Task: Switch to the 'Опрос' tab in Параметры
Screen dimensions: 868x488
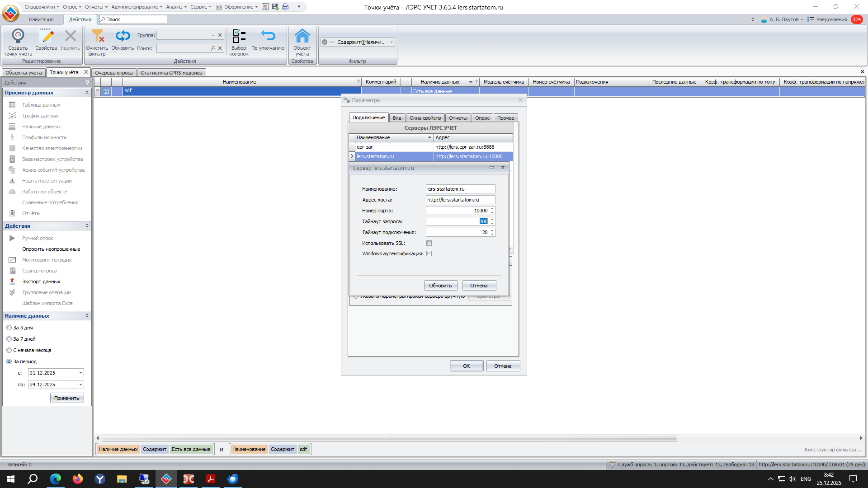Action: (482, 118)
